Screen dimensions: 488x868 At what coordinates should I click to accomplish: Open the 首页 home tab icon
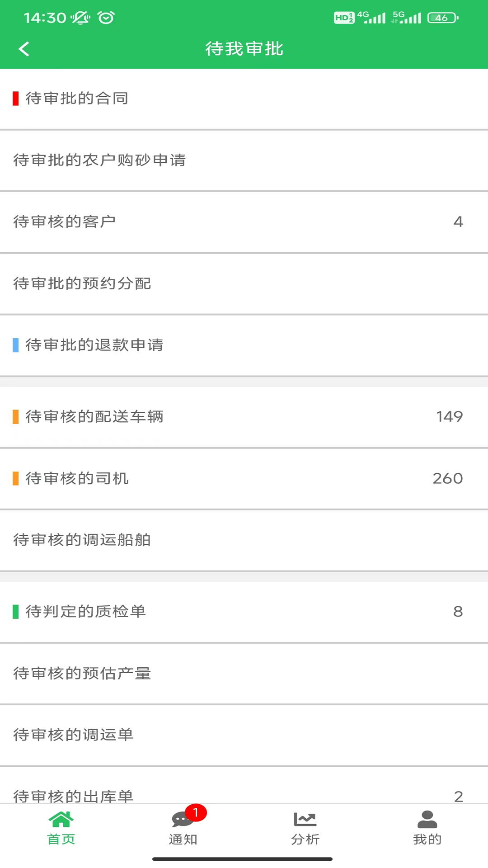coord(61,819)
